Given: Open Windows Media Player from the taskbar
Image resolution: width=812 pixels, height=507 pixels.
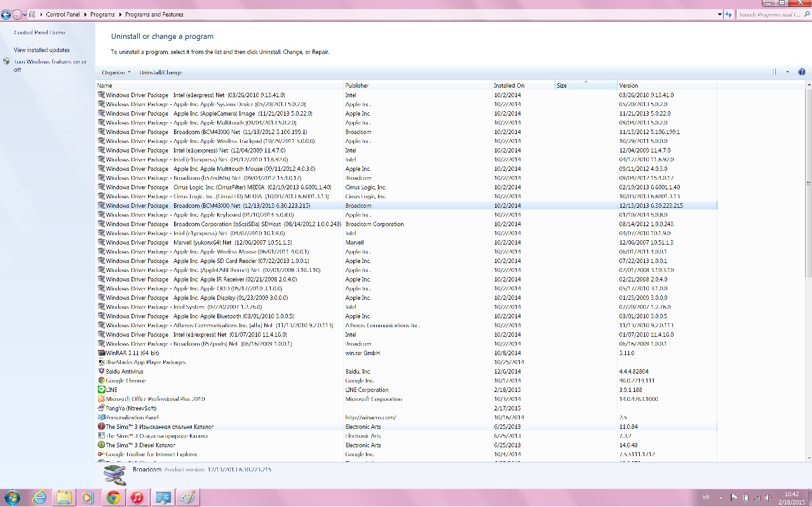Looking at the screenshot, I should (x=88, y=497).
